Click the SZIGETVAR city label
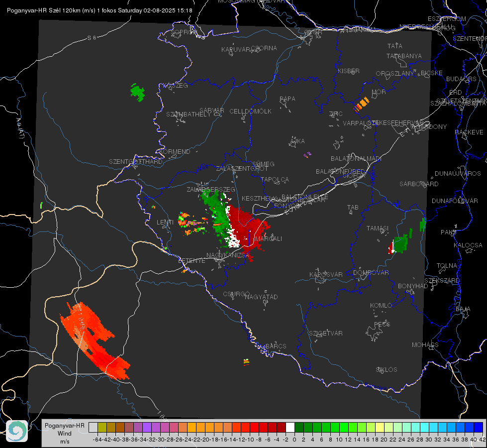 [325, 334]
